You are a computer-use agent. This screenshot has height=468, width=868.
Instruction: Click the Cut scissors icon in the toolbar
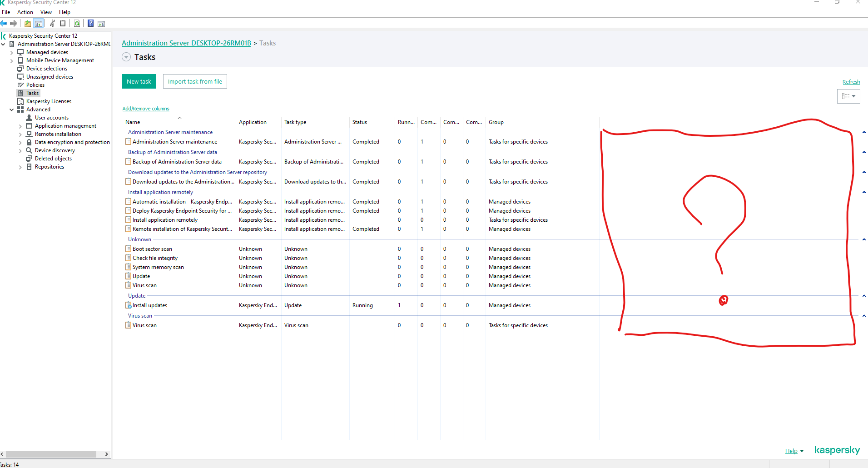click(52, 24)
